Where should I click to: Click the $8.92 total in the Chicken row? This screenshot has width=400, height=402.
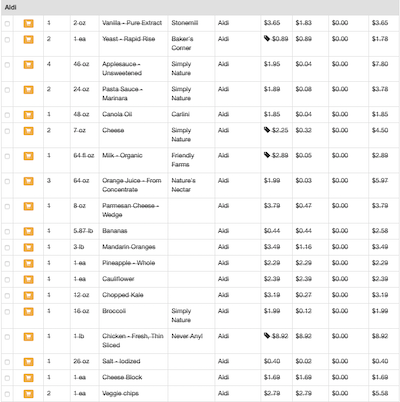point(380,336)
